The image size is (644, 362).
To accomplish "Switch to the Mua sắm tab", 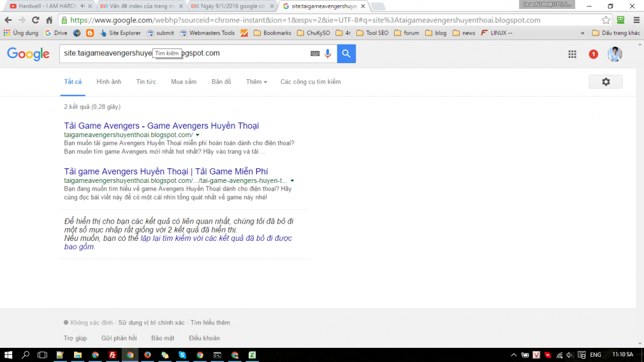I will (x=184, y=82).
